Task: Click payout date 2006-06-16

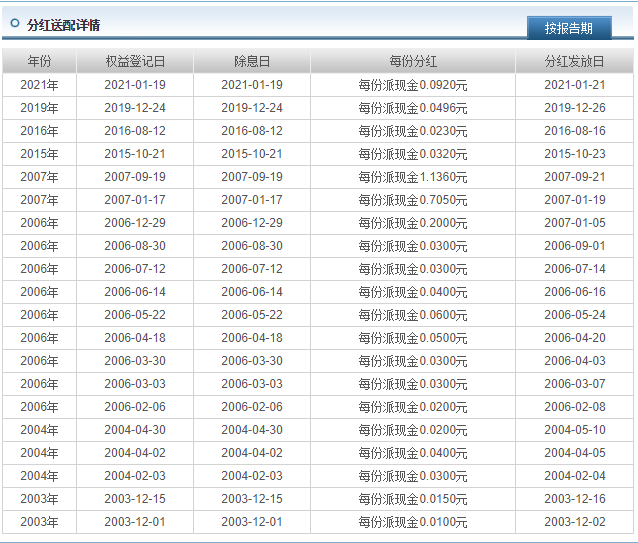Action: [575, 292]
